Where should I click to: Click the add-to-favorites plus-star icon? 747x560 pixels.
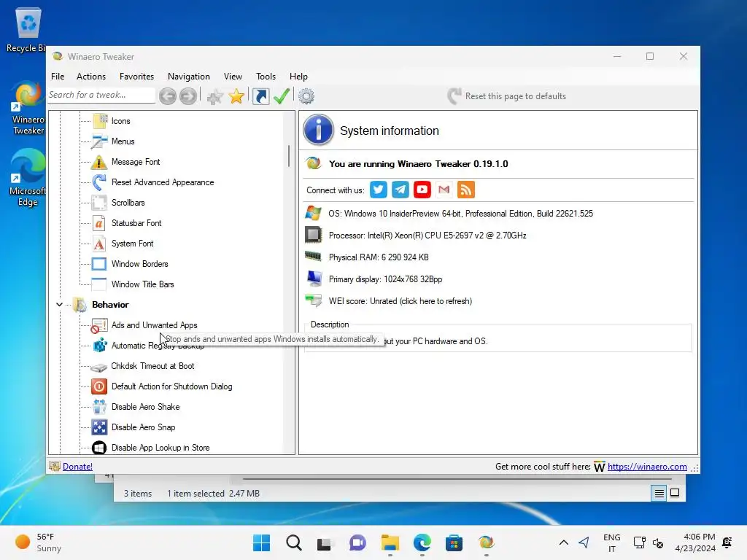coord(215,97)
